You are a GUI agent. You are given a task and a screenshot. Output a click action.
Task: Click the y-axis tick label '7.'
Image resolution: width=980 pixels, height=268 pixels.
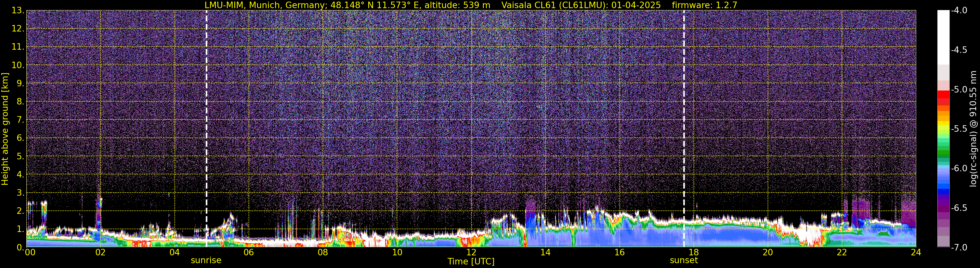(20, 120)
